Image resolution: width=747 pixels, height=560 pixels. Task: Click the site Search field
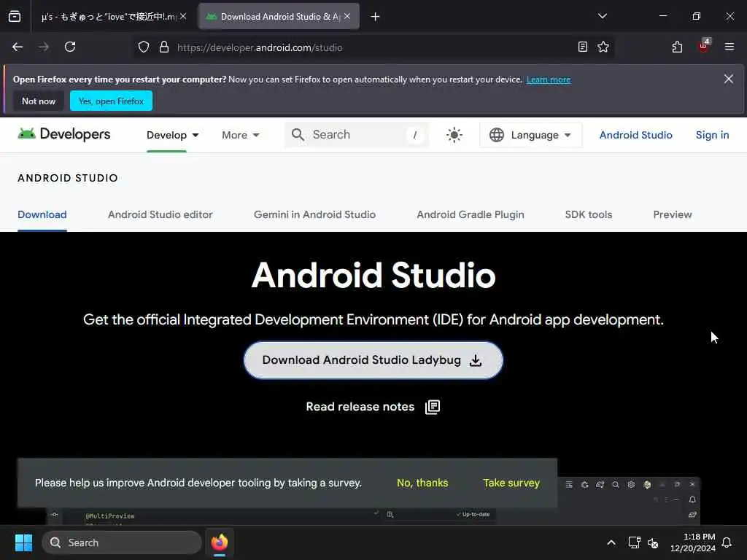[357, 135]
